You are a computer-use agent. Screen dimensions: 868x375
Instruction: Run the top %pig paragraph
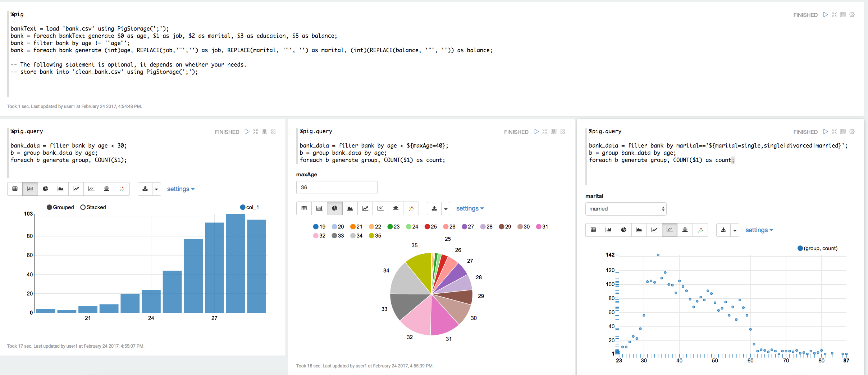(825, 15)
